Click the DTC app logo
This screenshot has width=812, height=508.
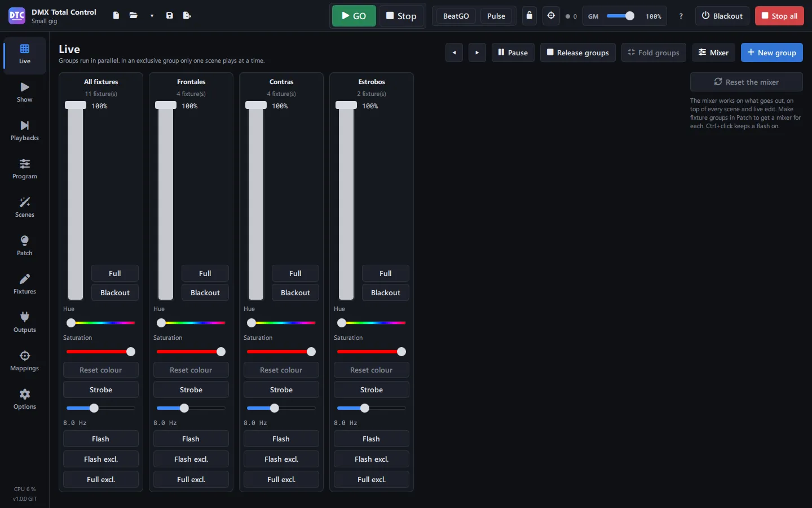(17, 16)
